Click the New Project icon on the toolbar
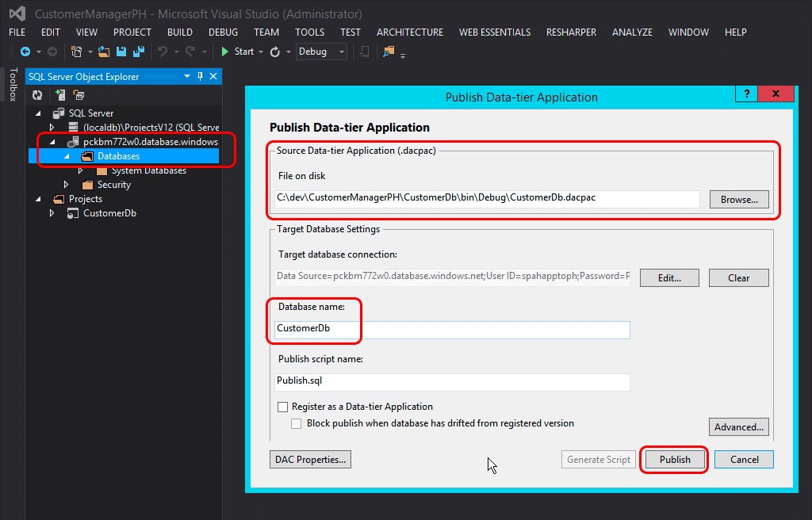 [78, 52]
